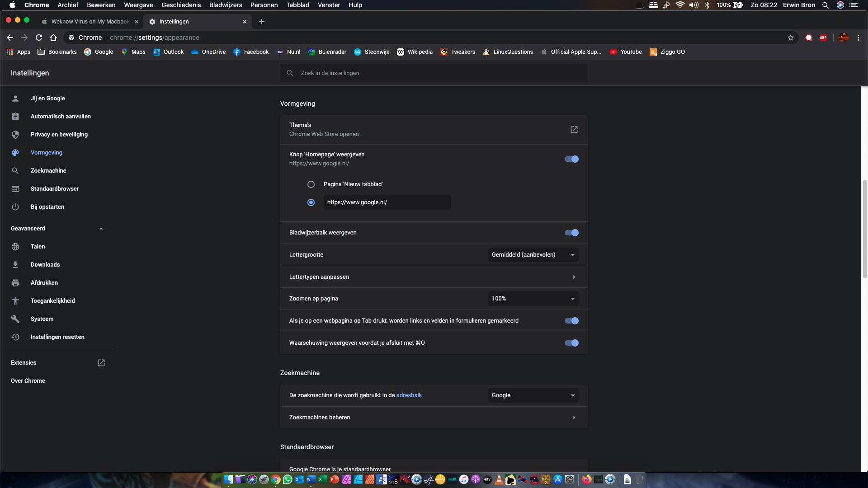Select the Pagina 'Nieuw tabblad' radio button
868x488 pixels.
tap(311, 184)
